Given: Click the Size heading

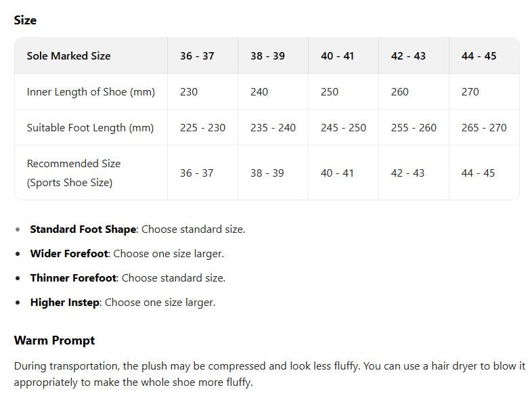Looking at the screenshot, I should tap(25, 20).
